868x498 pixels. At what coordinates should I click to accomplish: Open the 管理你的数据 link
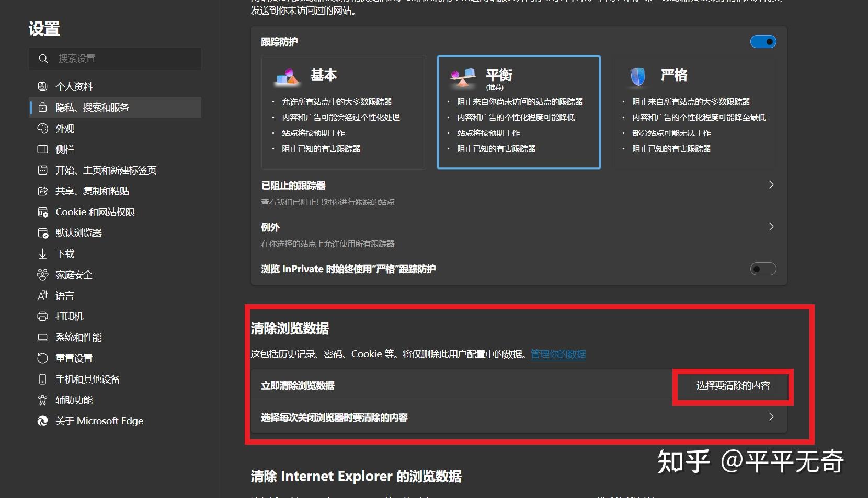point(558,354)
